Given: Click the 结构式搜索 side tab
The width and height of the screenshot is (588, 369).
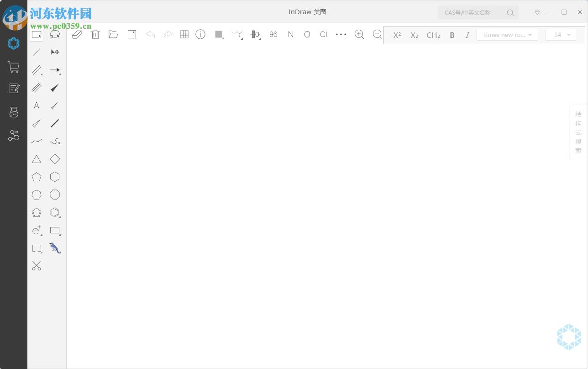Looking at the screenshot, I should point(578,132).
